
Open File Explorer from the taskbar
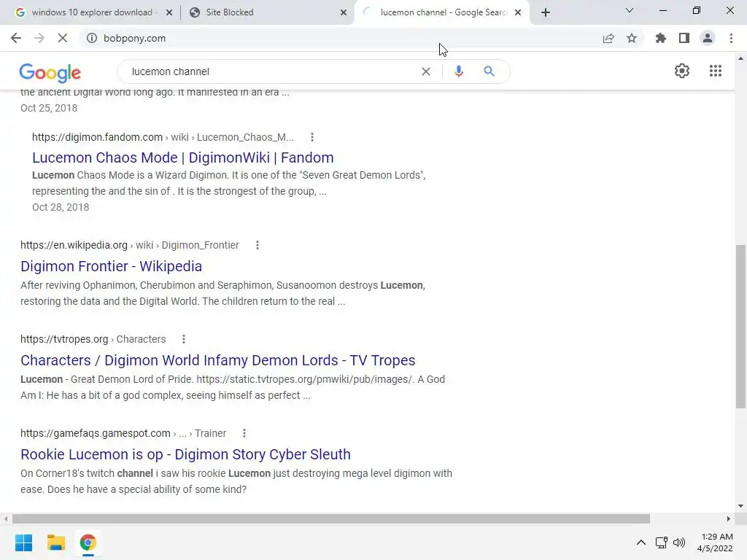(x=55, y=542)
